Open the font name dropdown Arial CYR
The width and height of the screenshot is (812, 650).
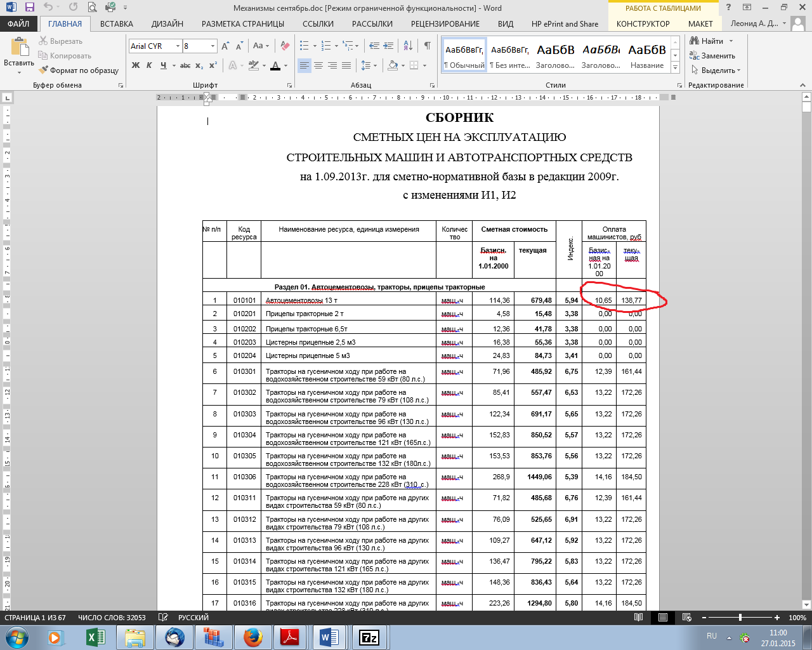178,46
